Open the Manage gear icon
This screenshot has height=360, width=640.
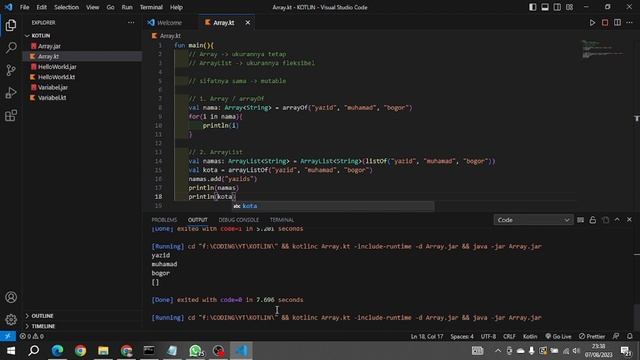point(11,319)
